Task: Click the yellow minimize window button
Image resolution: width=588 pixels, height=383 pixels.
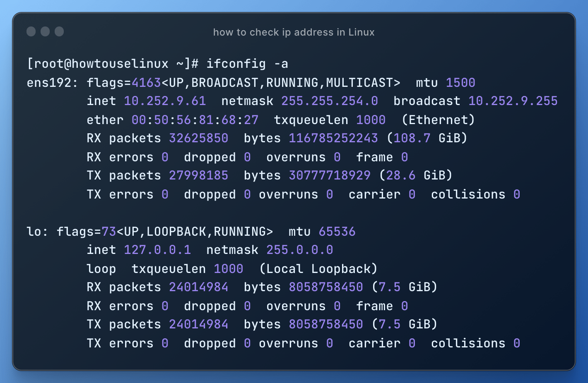Action: [45, 31]
